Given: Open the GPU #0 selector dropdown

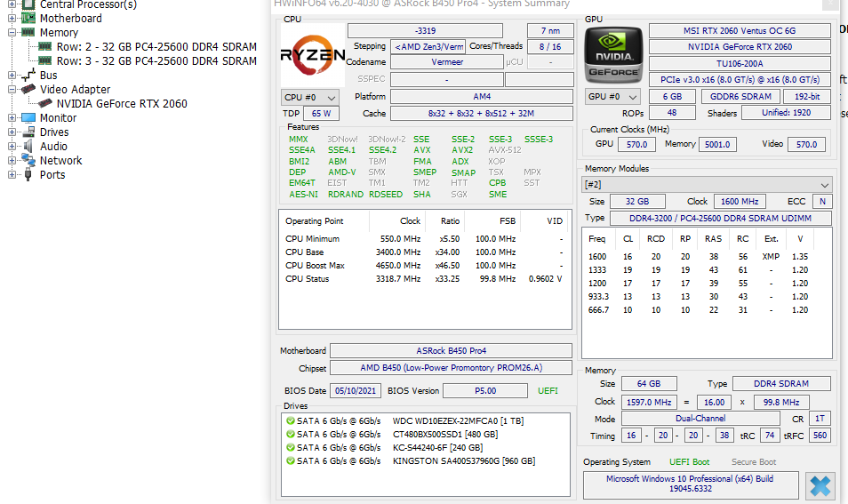Looking at the screenshot, I should click(x=612, y=97).
